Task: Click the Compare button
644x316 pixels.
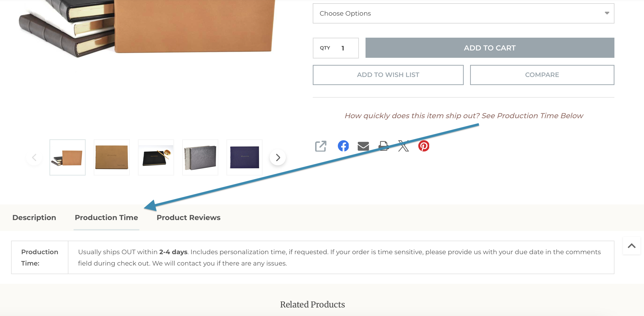Action: [x=542, y=75]
